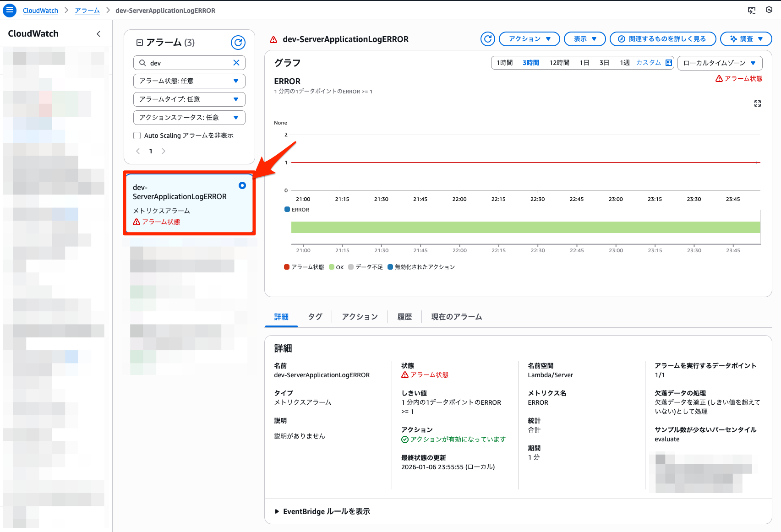Set graph range to 3日
This screenshot has width=781, height=532.
tap(604, 63)
